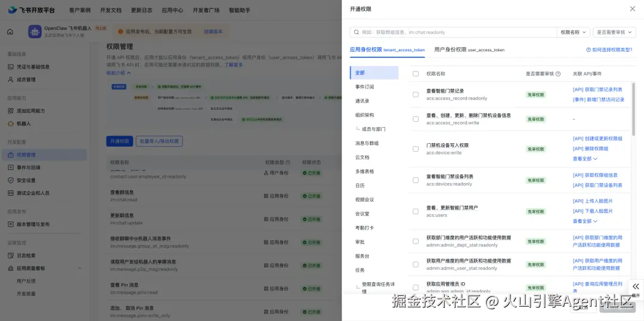This screenshot has height=321, width=644.
Task: Open 机器人 in sidebar
Action: click(x=23, y=124)
